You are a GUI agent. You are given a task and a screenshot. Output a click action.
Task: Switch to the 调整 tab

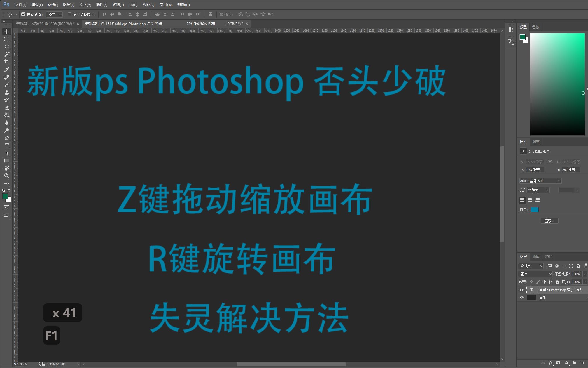point(536,142)
